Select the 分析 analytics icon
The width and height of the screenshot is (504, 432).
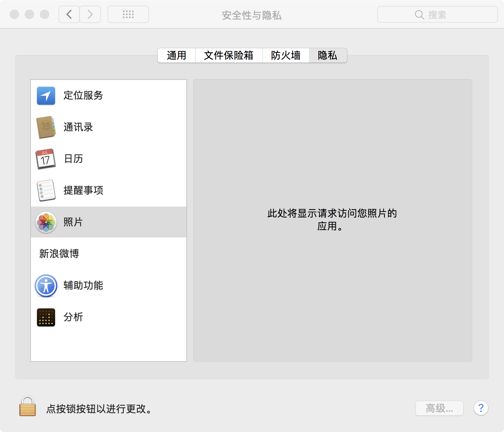[46, 317]
